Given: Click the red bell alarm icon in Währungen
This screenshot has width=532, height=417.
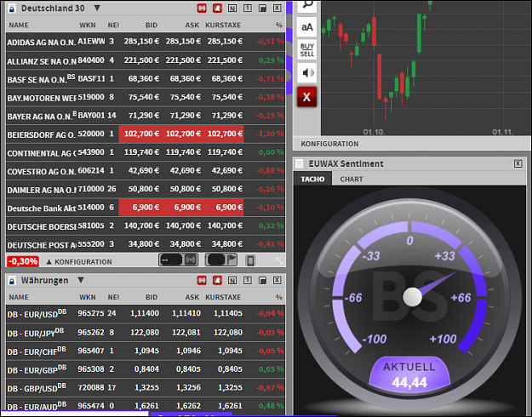Looking at the screenshot, I should (217, 280).
